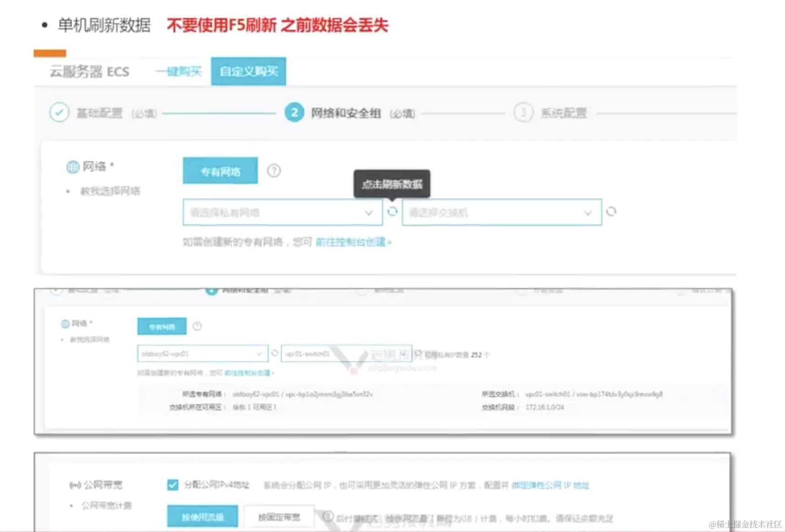Open help icon next to second-panel 专有网络

pos(197,326)
